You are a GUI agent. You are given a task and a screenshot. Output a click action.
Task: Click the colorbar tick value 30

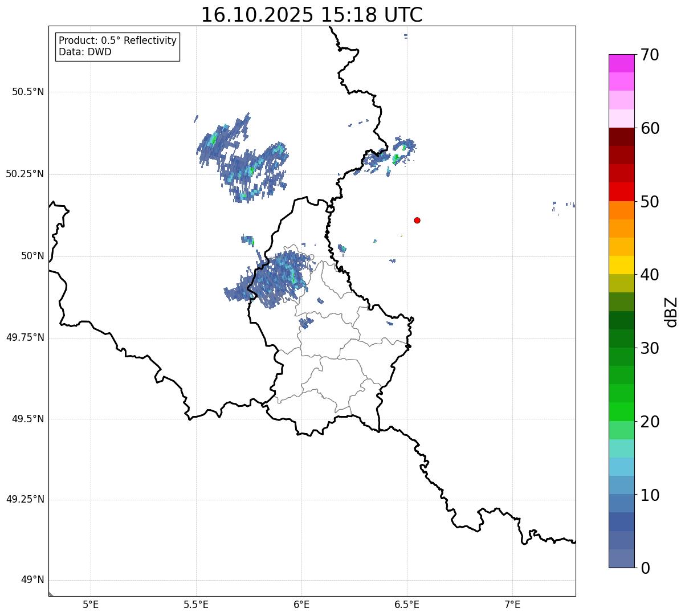(650, 348)
